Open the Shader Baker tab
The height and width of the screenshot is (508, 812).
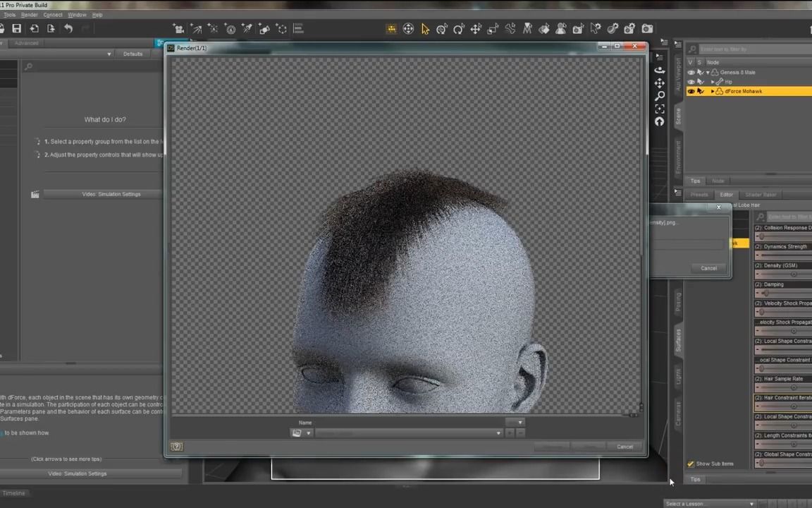(x=761, y=195)
